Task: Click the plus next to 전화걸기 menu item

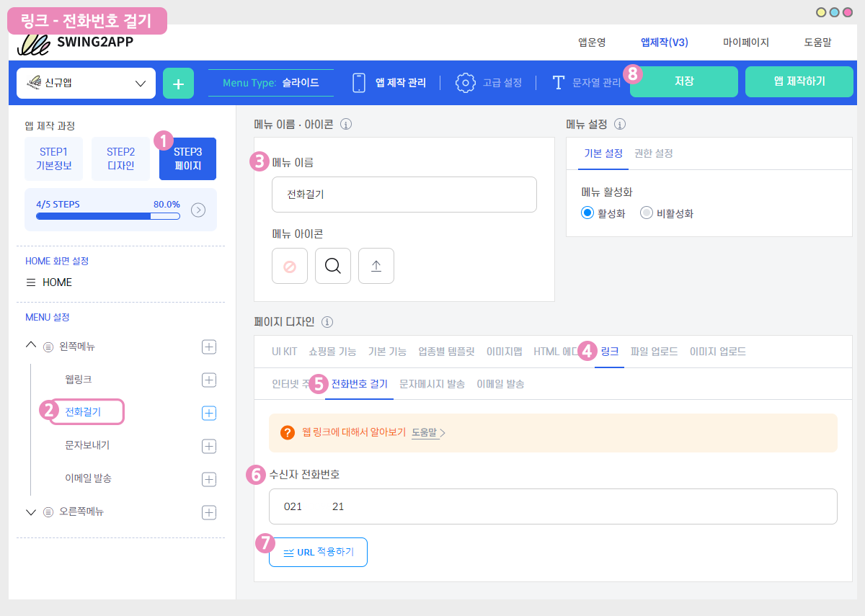Action: tap(208, 413)
